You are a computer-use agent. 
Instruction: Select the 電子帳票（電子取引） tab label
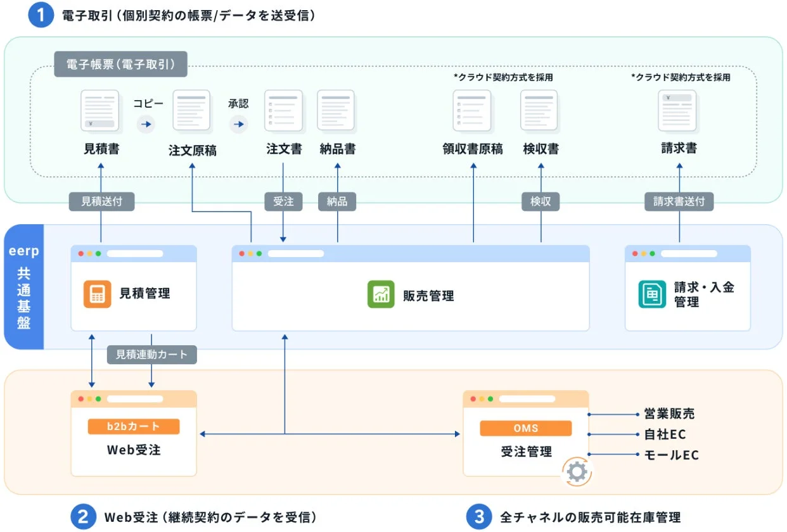120,65
